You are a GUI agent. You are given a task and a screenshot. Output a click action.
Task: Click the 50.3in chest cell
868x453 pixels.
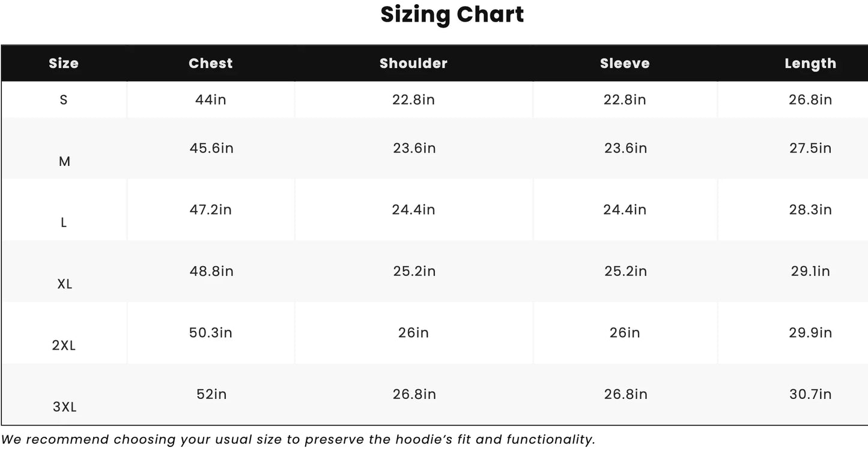[210, 333]
